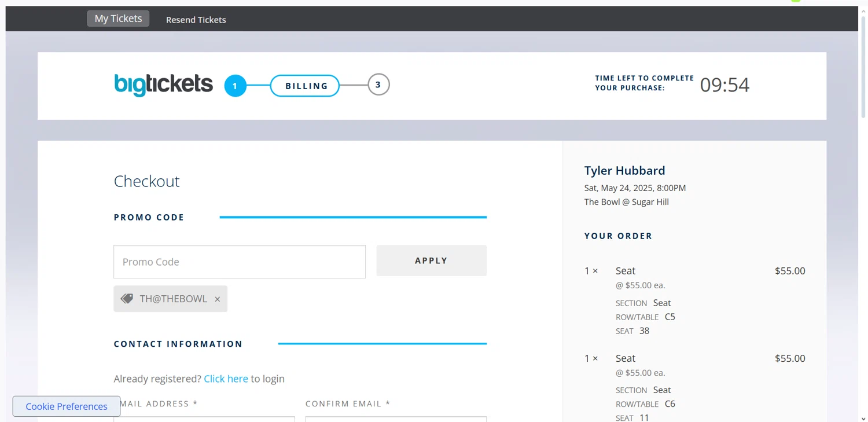
Task: Click the CONTACT INFORMATION heading
Action: 178,344
